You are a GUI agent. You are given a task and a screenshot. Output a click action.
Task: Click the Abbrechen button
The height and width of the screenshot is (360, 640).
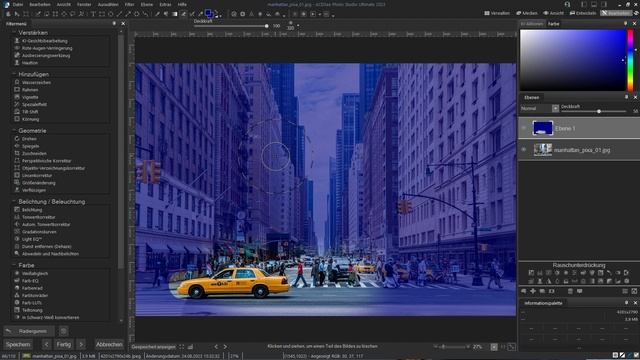109,344
